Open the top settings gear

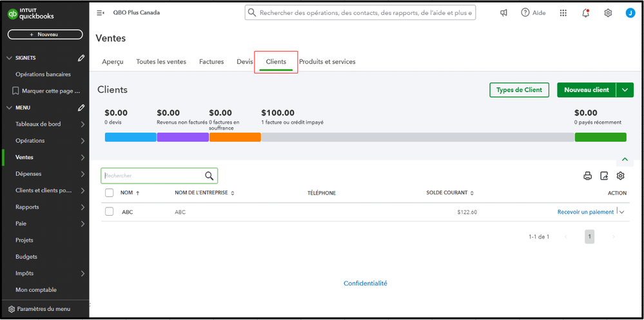pyautogui.click(x=608, y=13)
